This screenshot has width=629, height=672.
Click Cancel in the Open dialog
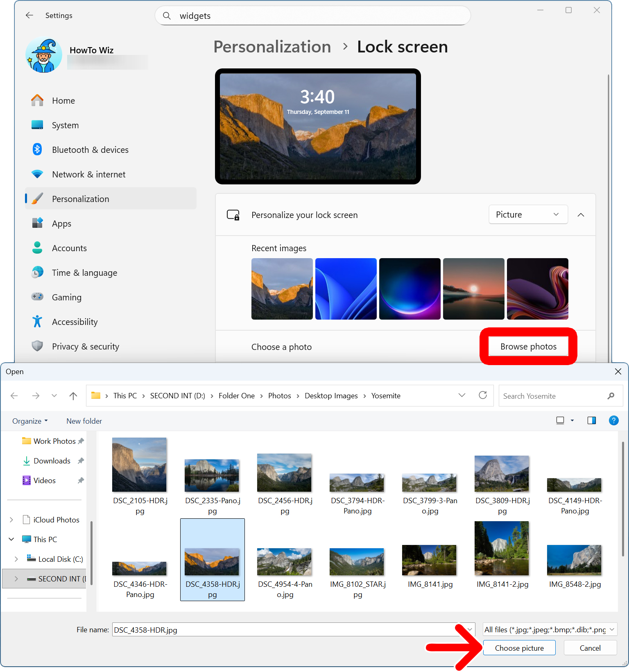click(590, 648)
